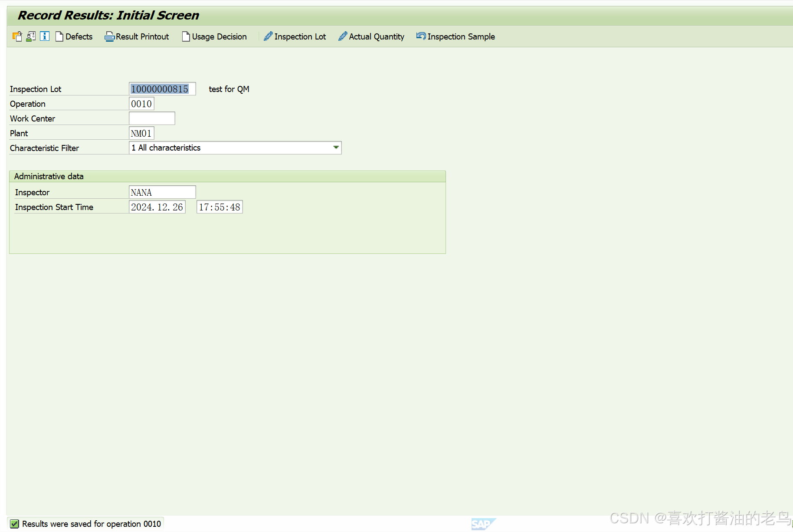Viewport: 793px width, 532px height.
Task: Open the Defects screen
Action: click(x=74, y=36)
